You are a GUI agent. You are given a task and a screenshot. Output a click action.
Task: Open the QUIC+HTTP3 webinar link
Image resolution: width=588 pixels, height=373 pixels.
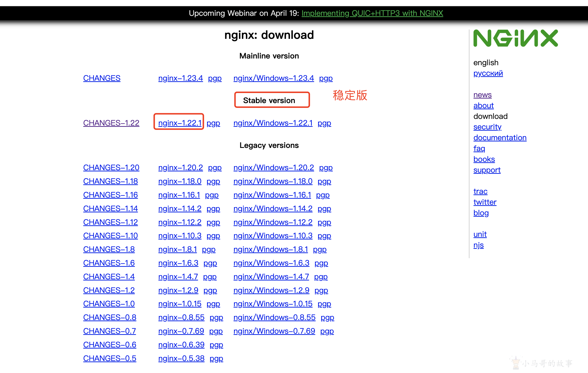point(372,13)
